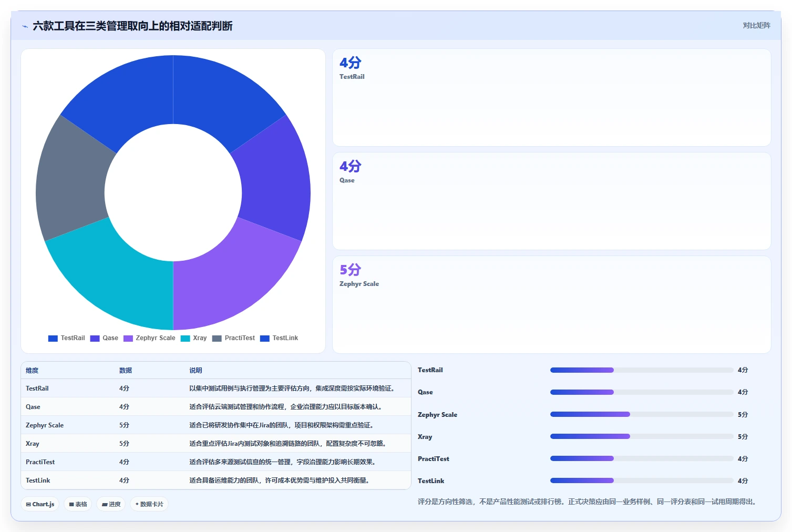Click the 5分 value after Xray progress bar
Image resolution: width=792 pixels, height=532 pixels.
tap(743, 437)
